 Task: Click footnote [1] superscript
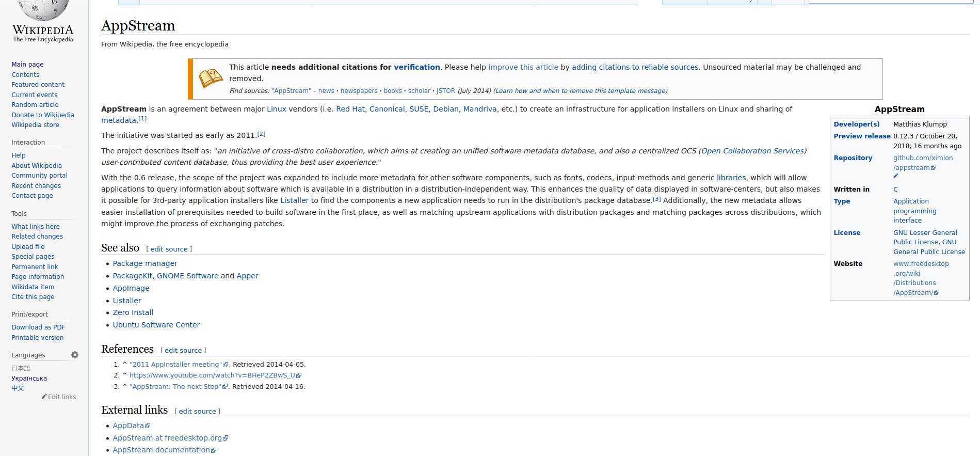[x=142, y=119]
